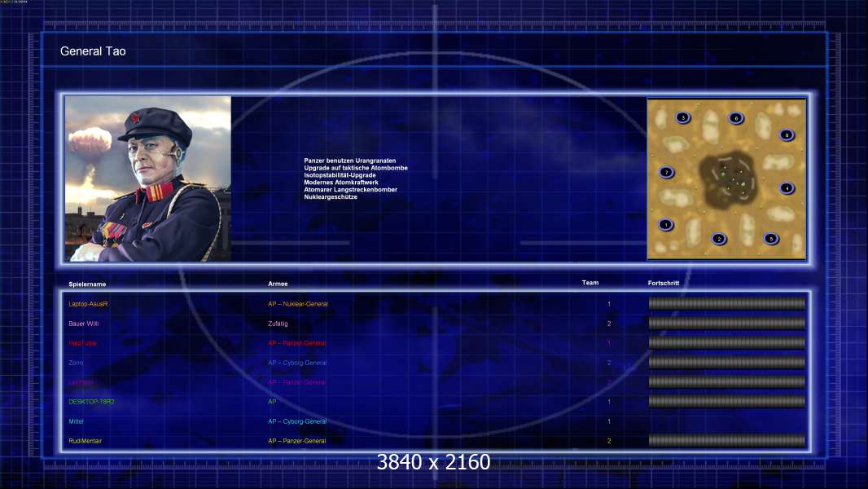Click team number of RudiMentair
This screenshot has height=489, width=868.
[609, 441]
